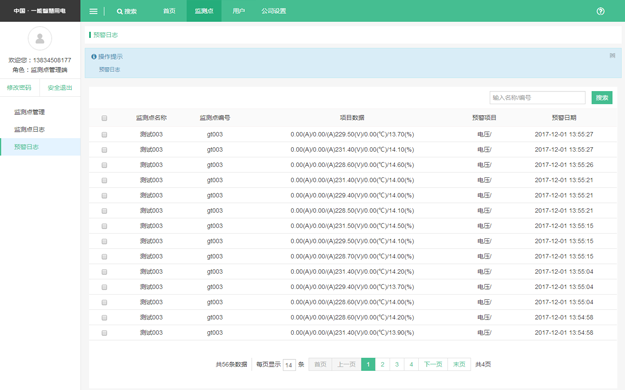Click data cell with 231.40(V) and 14.20(%)
Viewport: 625px width, 390px height.
(x=352, y=272)
